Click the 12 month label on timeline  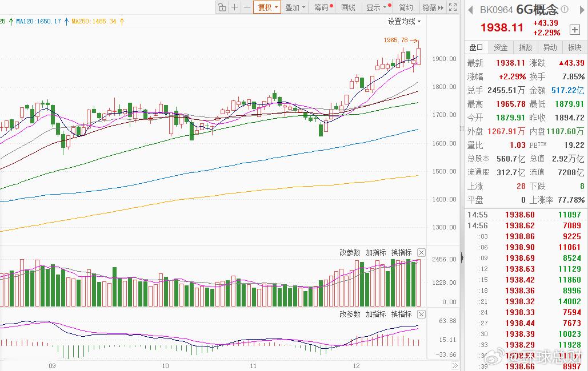click(356, 366)
